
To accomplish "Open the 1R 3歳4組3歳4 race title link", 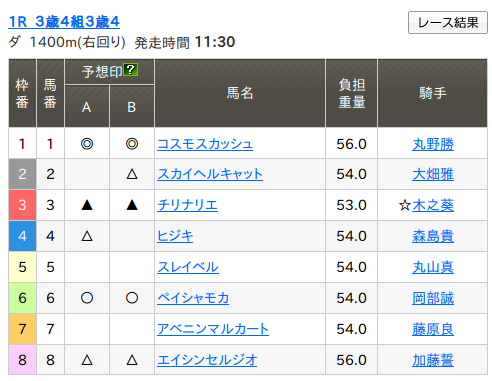I will click(64, 22).
